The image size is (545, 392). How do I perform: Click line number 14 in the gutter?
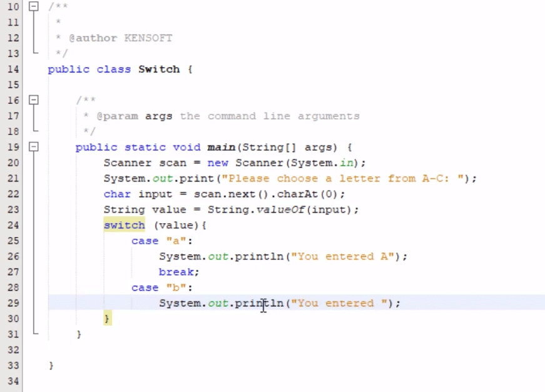coord(13,69)
